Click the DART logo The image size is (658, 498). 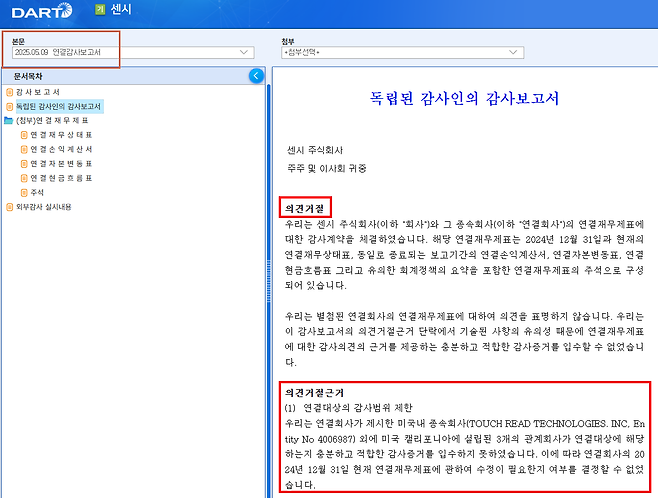[37, 11]
